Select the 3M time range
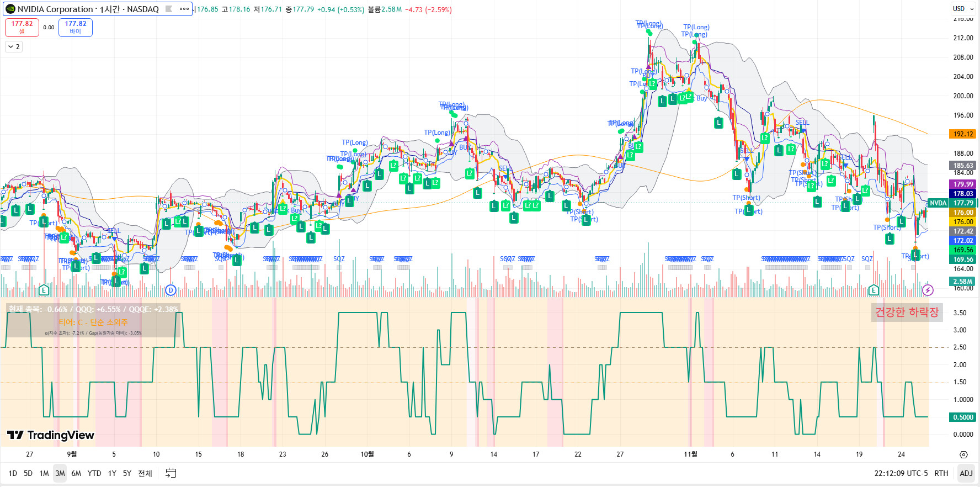Viewport: 980px width, 487px height. tap(60, 473)
